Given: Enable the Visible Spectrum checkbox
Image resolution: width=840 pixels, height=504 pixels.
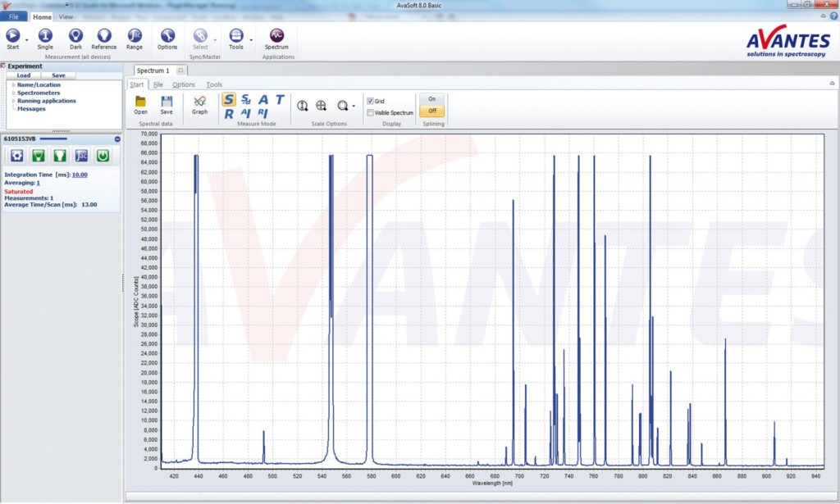Looking at the screenshot, I should tap(371, 112).
